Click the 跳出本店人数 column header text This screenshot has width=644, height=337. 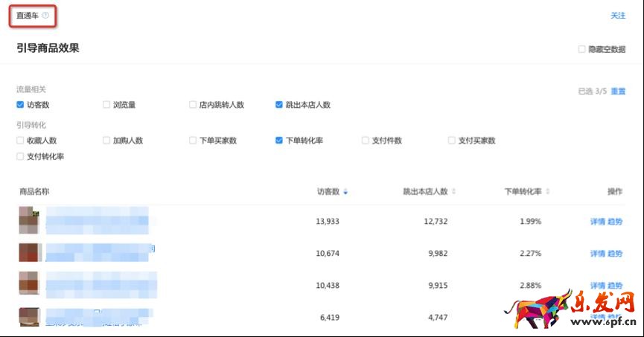pos(425,191)
